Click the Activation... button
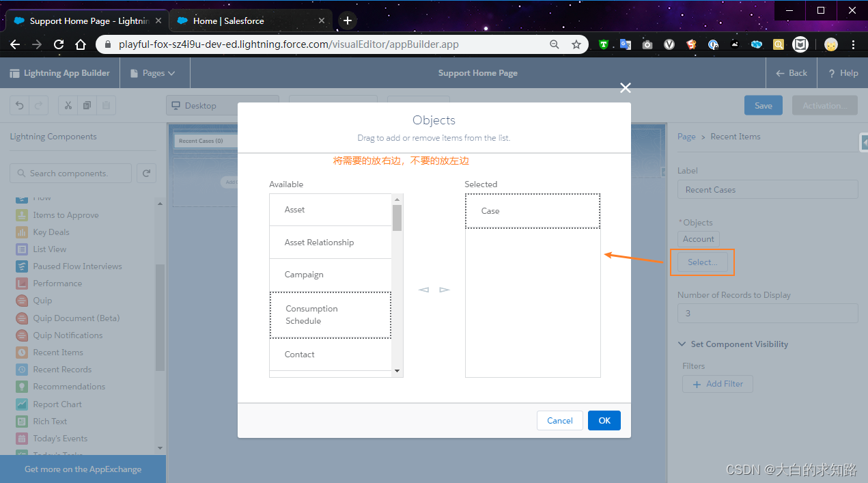 (824, 106)
